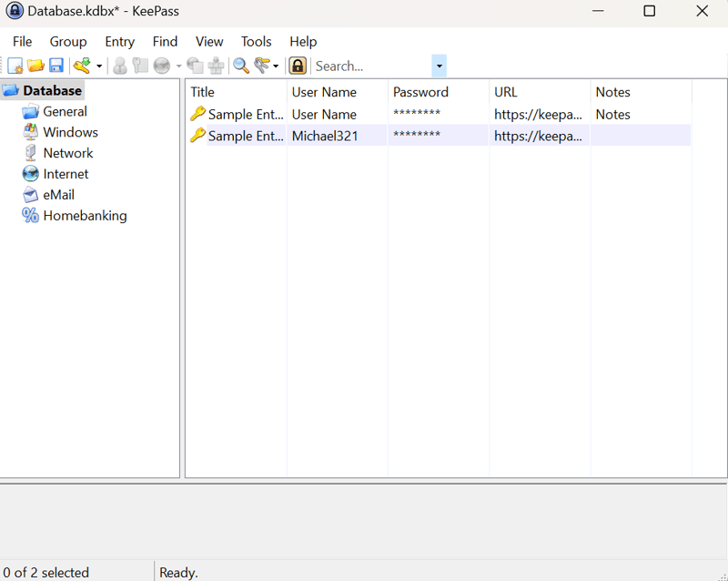Click the KeePass lock icon in title bar
This screenshot has height=581, width=728.
[x=15, y=11]
